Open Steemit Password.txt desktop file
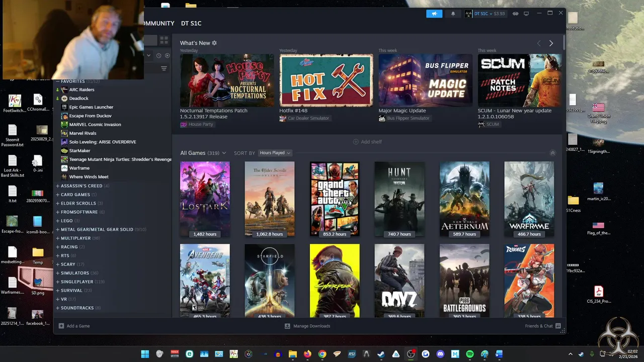Screen dimensions: 644x362 click(13, 136)
